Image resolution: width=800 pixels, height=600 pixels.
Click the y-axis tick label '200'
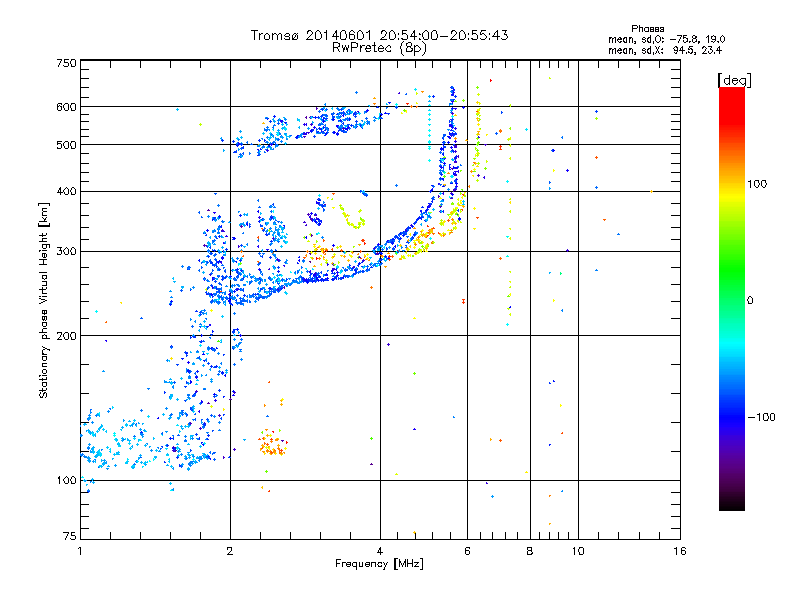coord(66,336)
